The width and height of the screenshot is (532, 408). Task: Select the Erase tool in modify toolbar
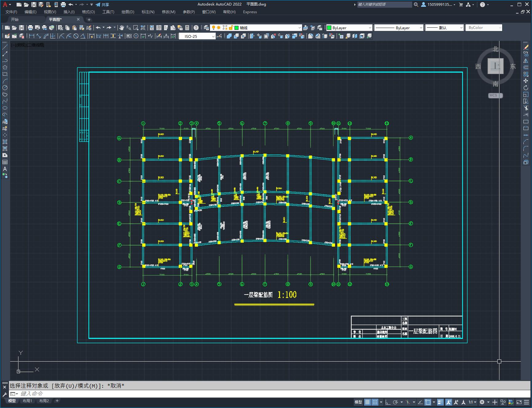(526, 47)
